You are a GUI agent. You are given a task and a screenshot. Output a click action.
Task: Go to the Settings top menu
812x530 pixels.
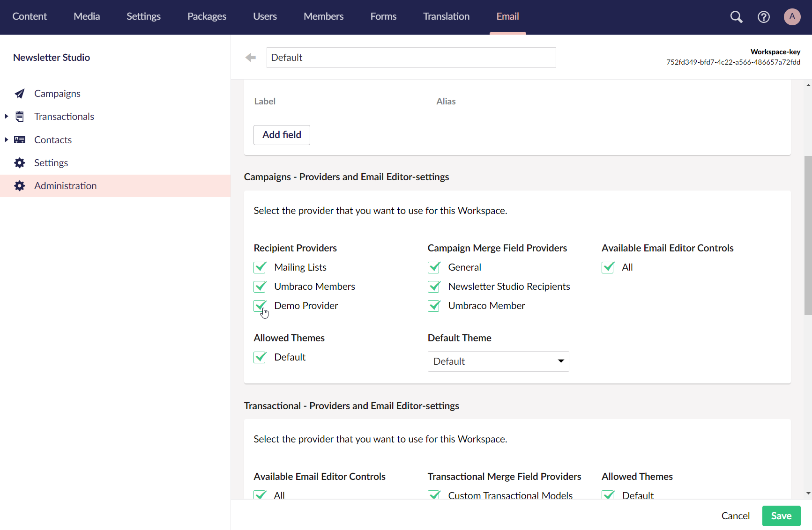coord(143,16)
